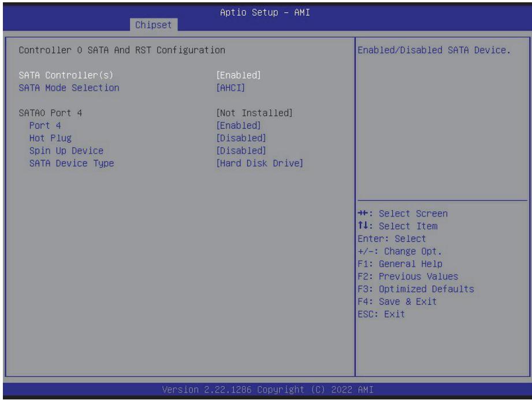This screenshot has width=532, height=400.
Task: Toggle Hot Plug Disabled value
Action: 241,138
